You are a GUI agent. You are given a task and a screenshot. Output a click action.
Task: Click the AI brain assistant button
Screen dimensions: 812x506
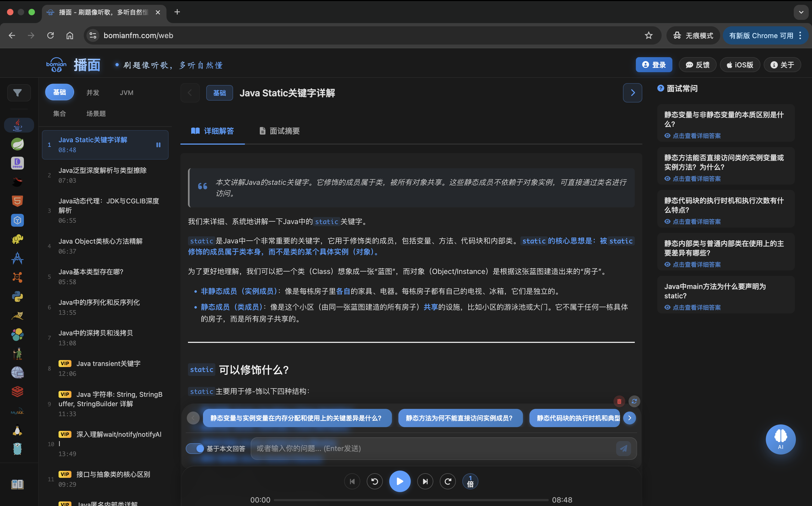781,439
